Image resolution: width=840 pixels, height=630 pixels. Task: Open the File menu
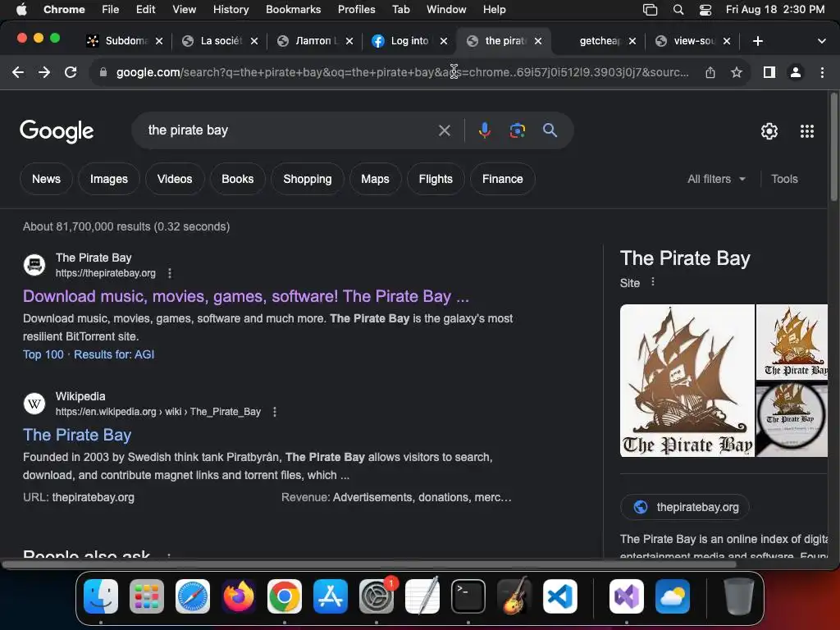pyautogui.click(x=111, y=10)
